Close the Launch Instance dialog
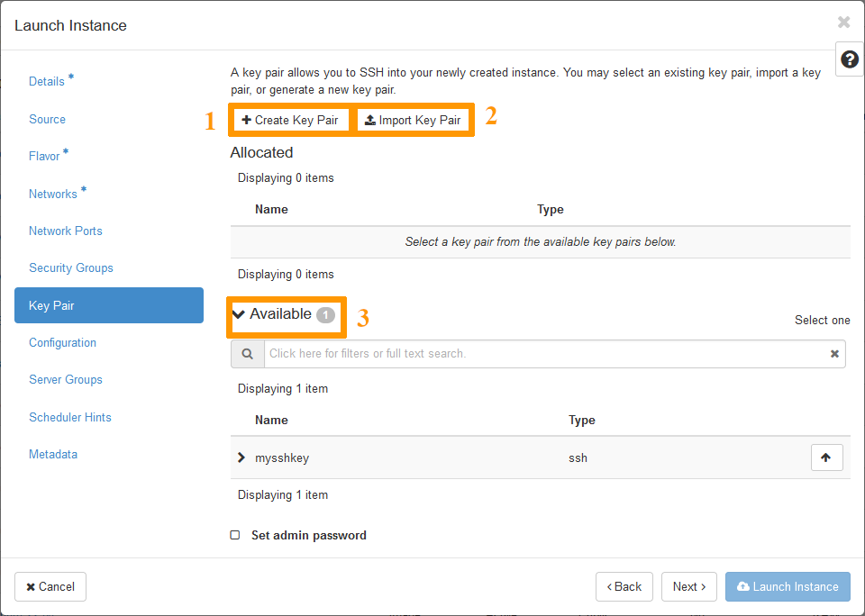Screen dimensions: 865x616 point(843,23)
